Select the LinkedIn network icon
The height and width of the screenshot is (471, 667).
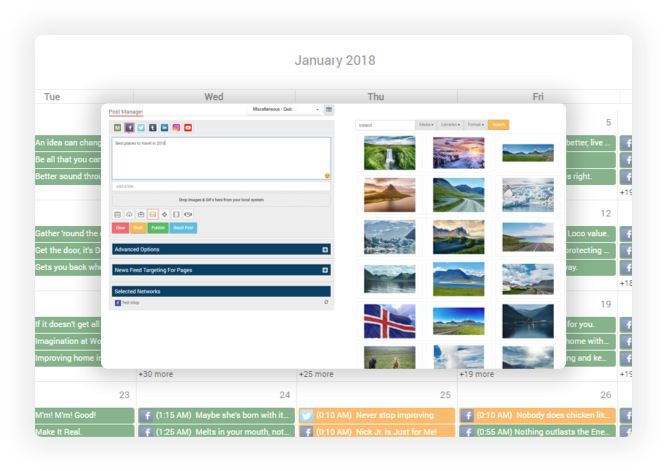point(165,128)
